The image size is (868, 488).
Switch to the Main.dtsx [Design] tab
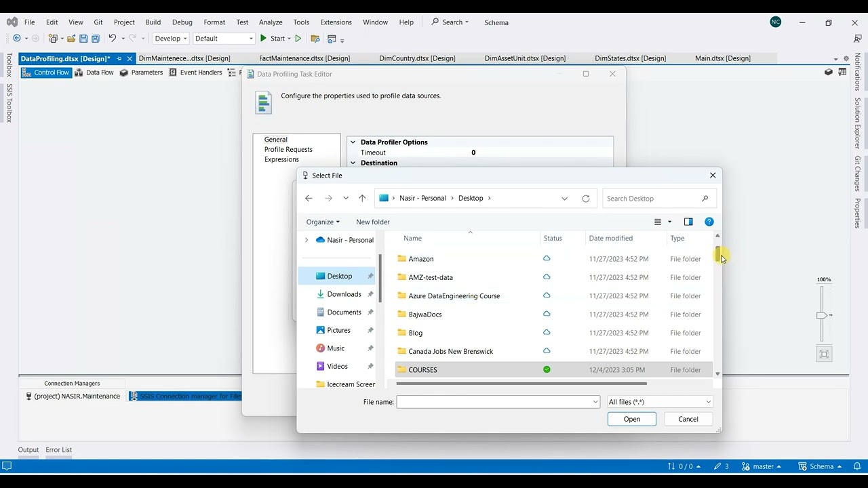point(723,58)
